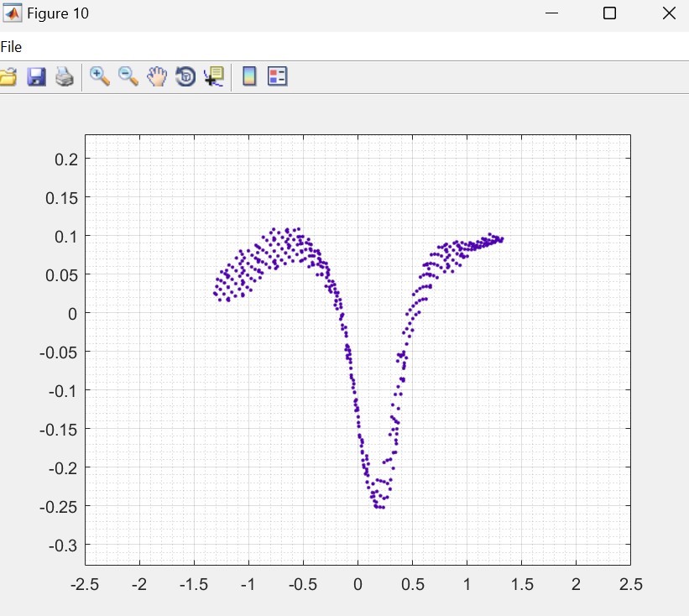Activate the Zoom Out magnifier tool
Screen dimensions: 689x616
click(128, 76)
